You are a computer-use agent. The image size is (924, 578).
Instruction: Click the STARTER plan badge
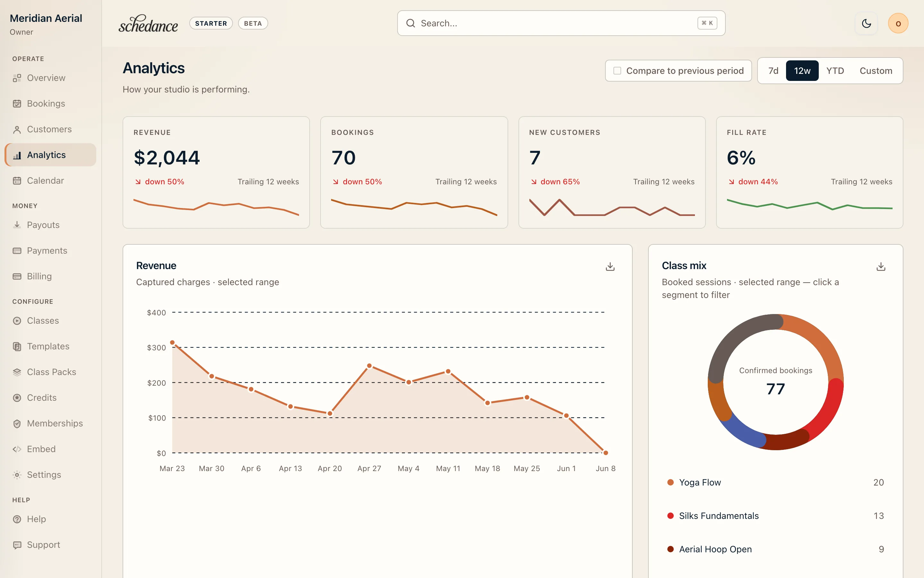pyautogui.click(x=211, y=23)
